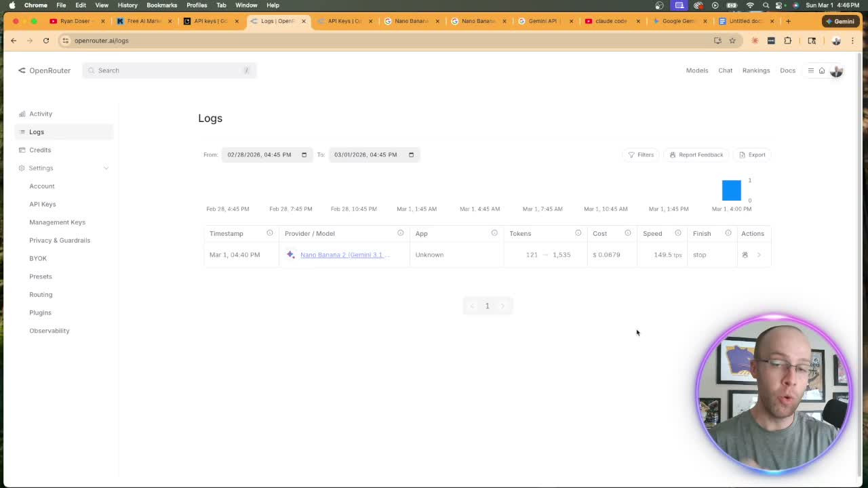Open the Bookmarks menu in menu bar
Viewport: 868px width, 488px height.
point(161,5)
